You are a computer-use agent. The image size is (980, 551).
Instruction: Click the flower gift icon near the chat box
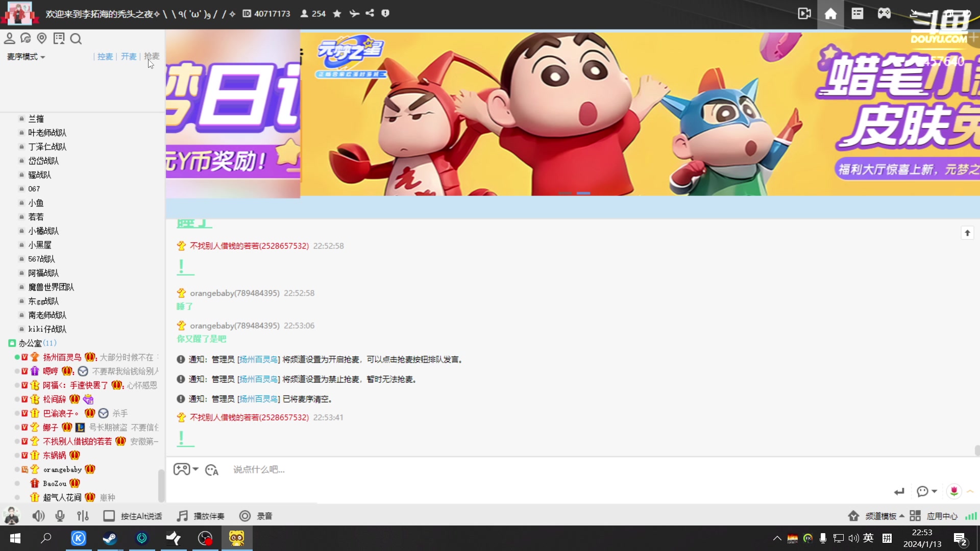(954, 491)
